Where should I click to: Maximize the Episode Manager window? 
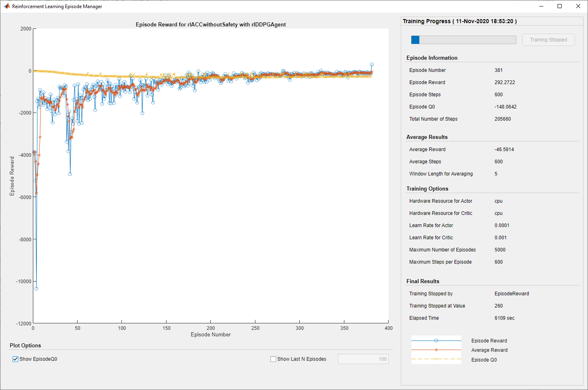tap(560, 6)
